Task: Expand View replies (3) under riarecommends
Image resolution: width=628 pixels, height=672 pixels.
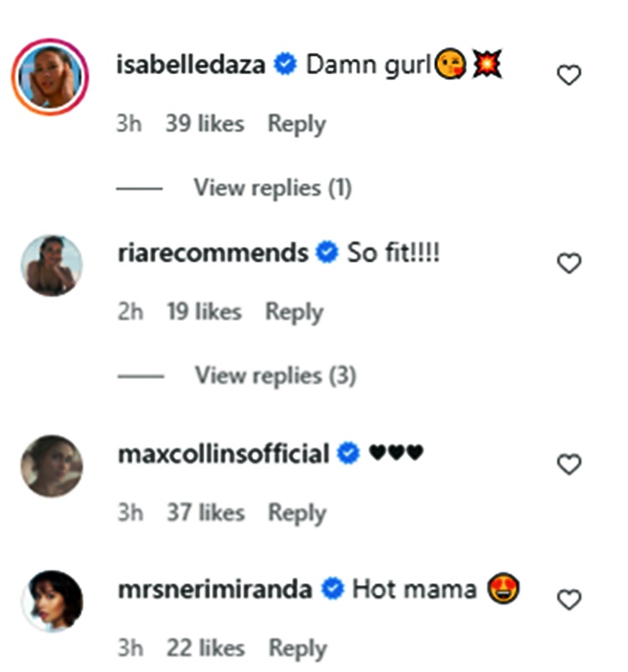Action: point(275,376)
